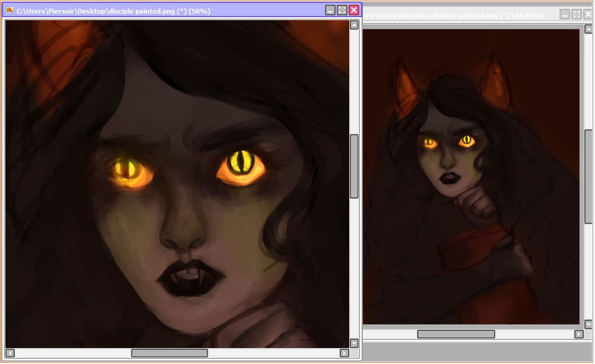The height and width of the screenshot is (364, 595).
Task: Click the right arrow of the 50% window's horizontal scrollbar
Action: click(344, 353)
